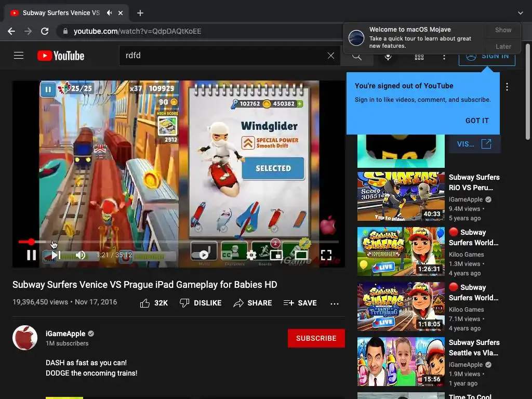Open the YouTube guide hamburger menu
This screenshot has width=532, height=399.
tap(19, 55)
